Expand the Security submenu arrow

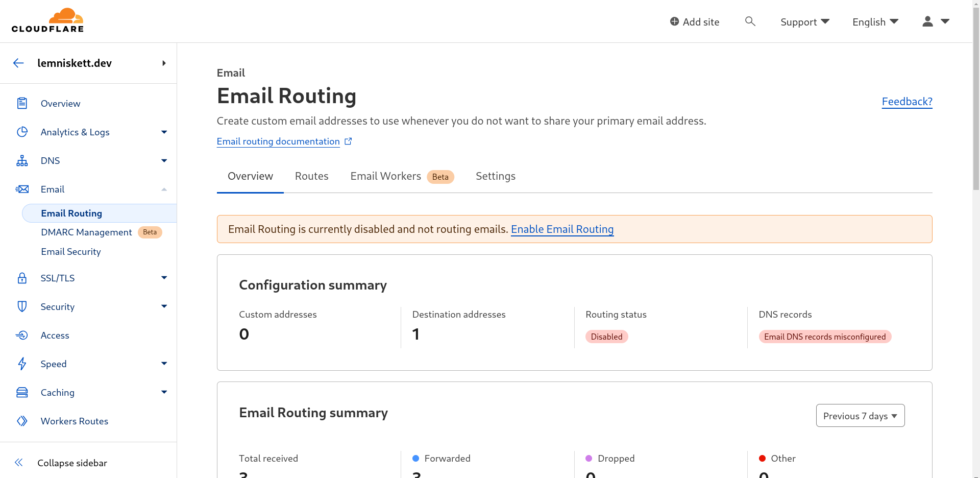pyautogui.click(x=164, y=306)
